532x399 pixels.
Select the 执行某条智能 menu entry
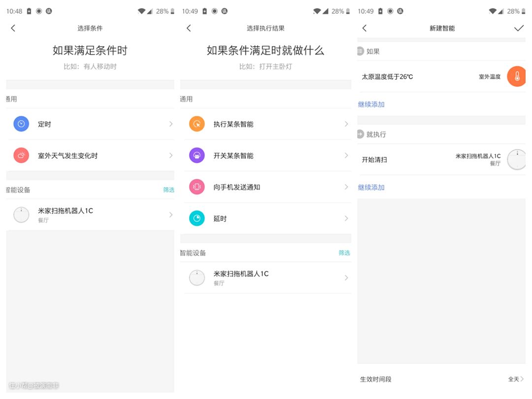tap(233, 124)
